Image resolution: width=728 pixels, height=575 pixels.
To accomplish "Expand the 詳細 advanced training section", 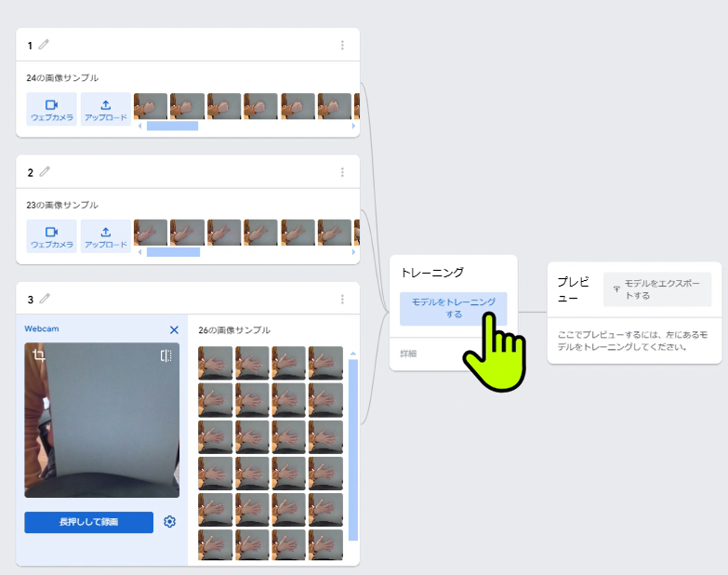I will pos(408,354).
